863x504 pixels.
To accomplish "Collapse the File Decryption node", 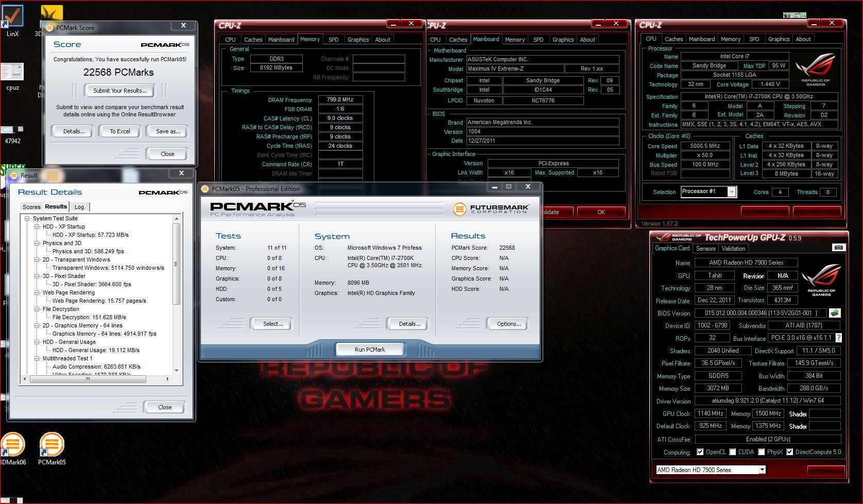I will coord(37,309).
